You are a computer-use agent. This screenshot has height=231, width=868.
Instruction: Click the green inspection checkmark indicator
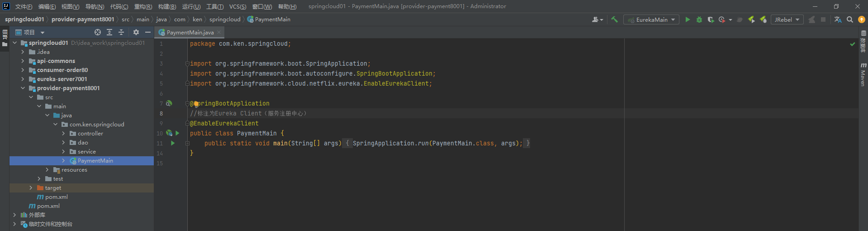pyautogui.click(x=853, y=44)
